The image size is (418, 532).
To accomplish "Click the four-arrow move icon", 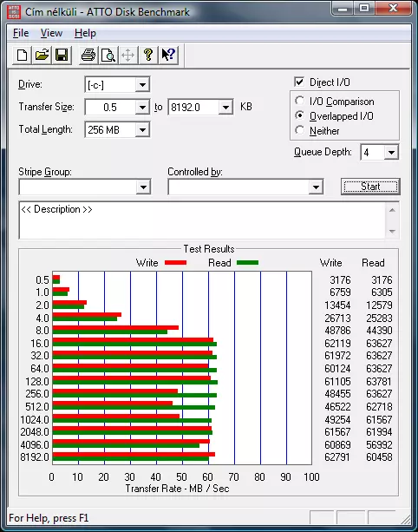I will click(127, 55).
